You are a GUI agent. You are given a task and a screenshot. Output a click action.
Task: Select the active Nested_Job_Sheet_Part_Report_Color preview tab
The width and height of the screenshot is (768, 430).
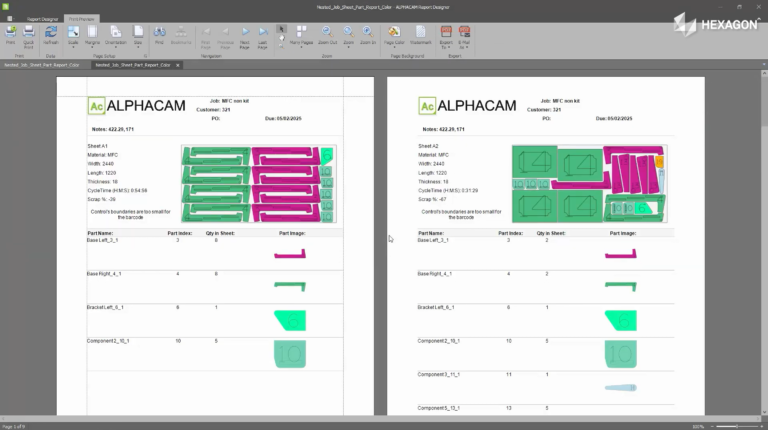click(x=133, y=65)
